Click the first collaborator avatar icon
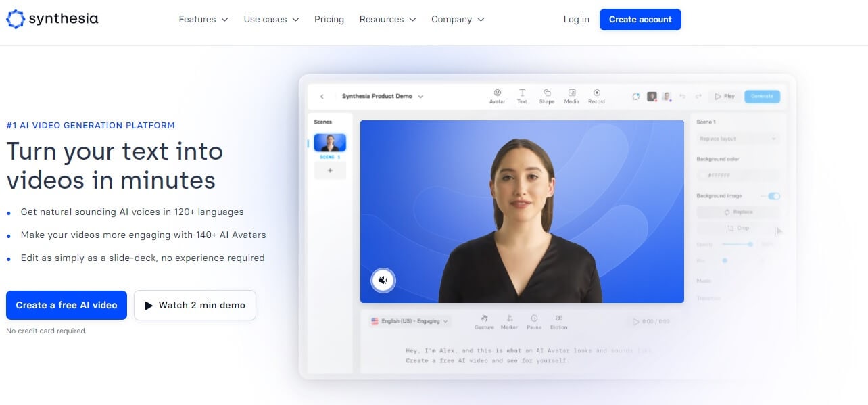868x405 pixels. (x=652, y=97)
